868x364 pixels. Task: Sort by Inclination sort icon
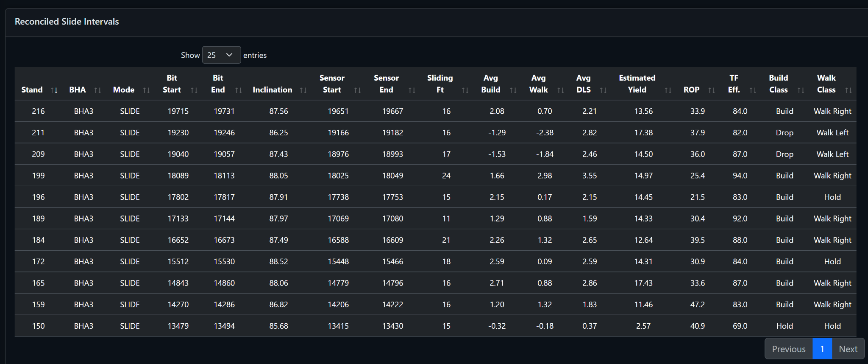[303, 90]
